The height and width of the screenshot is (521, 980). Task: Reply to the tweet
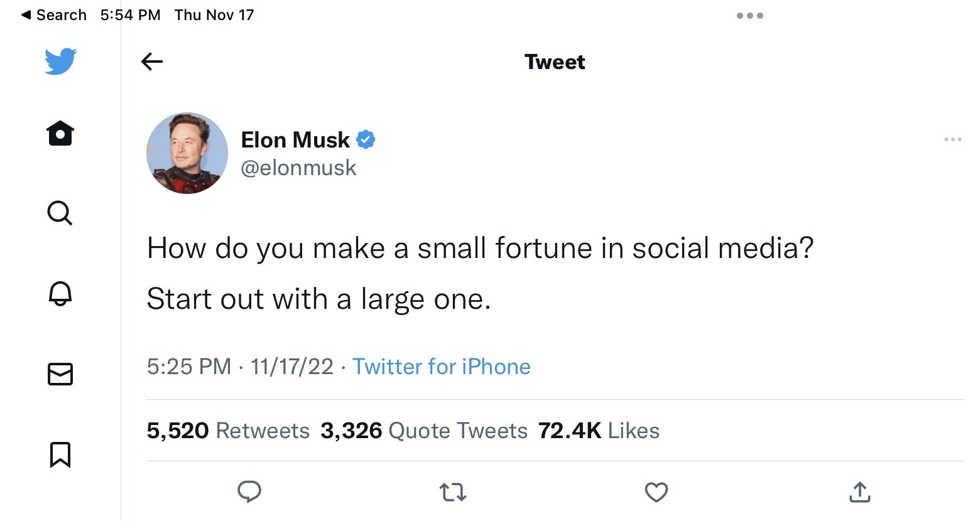(249, 492)
